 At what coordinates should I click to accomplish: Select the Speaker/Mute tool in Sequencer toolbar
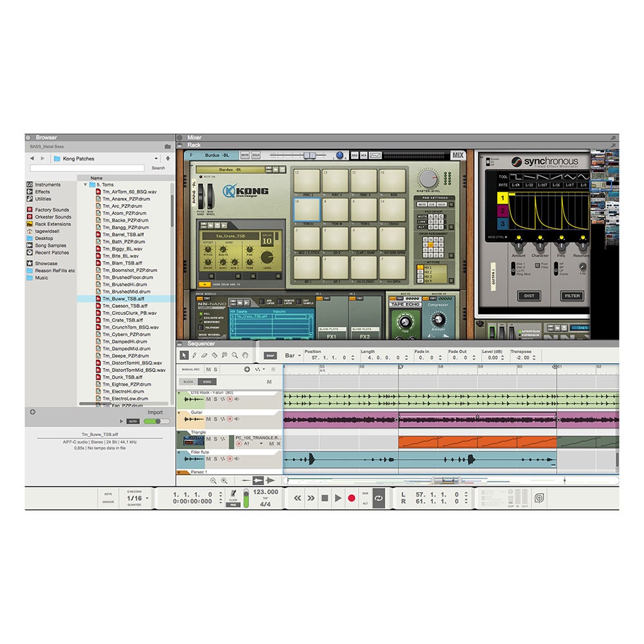click(225, 355)
